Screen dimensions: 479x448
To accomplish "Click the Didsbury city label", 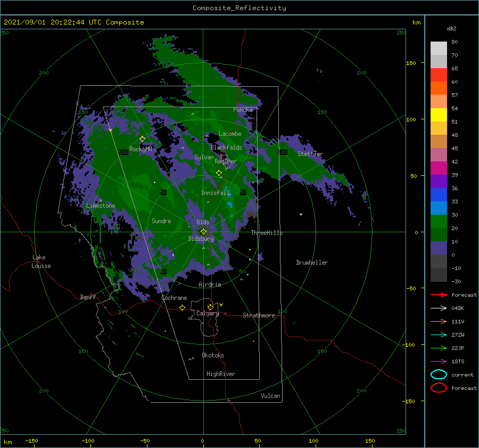I will point(201,239).
